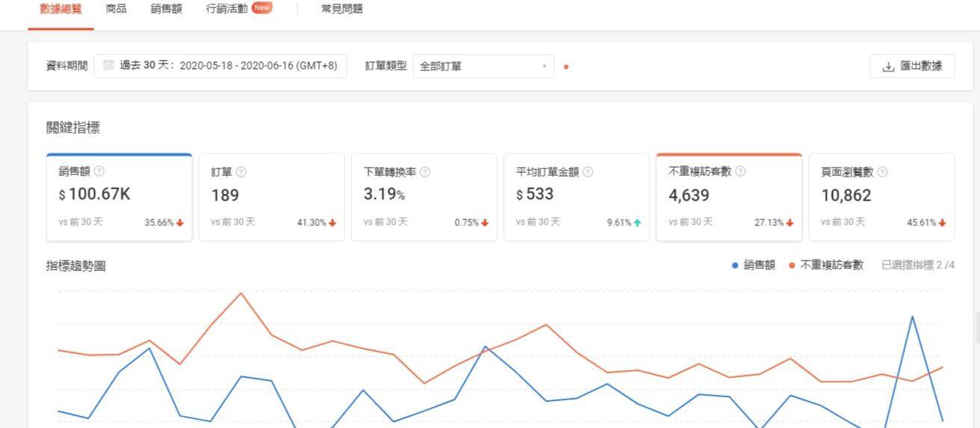The width and height of the screenshot is (980, 428).
Task: Click the $533 average order value
Action: (x=535, y=195)
